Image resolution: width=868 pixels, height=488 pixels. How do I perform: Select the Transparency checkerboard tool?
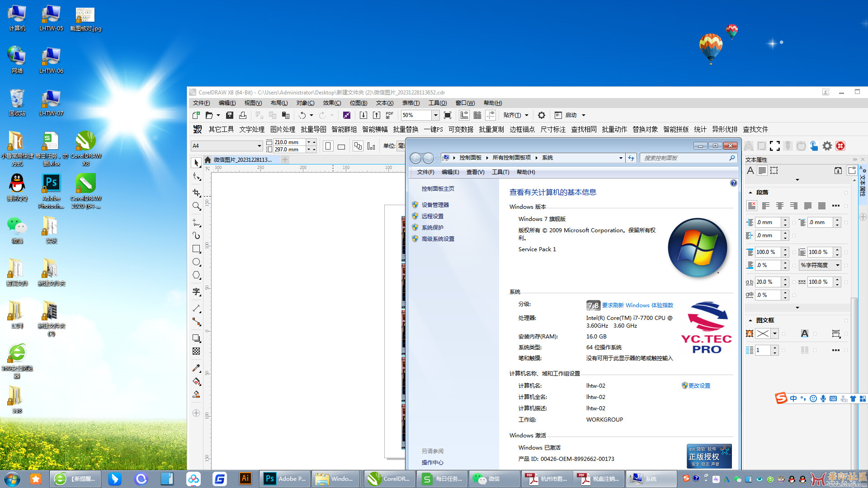(196, 351)
